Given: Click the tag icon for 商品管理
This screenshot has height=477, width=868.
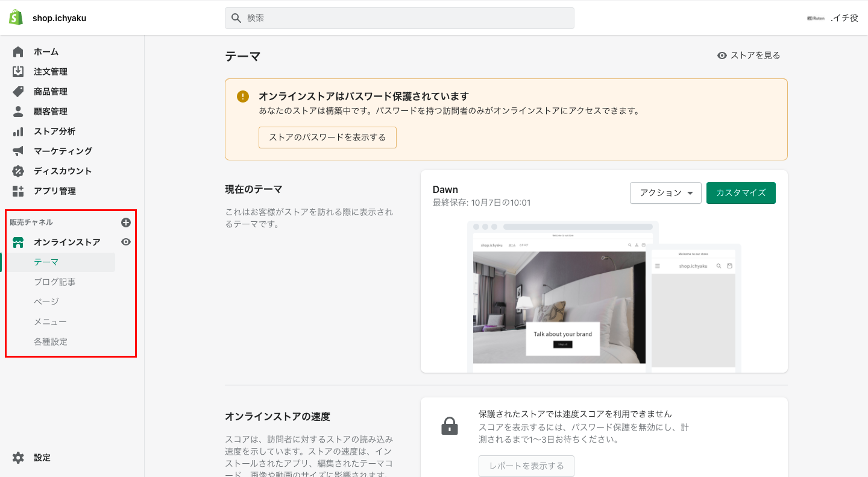Looking at the screenshot, I should pyautogui.click(x=18, y=92).
